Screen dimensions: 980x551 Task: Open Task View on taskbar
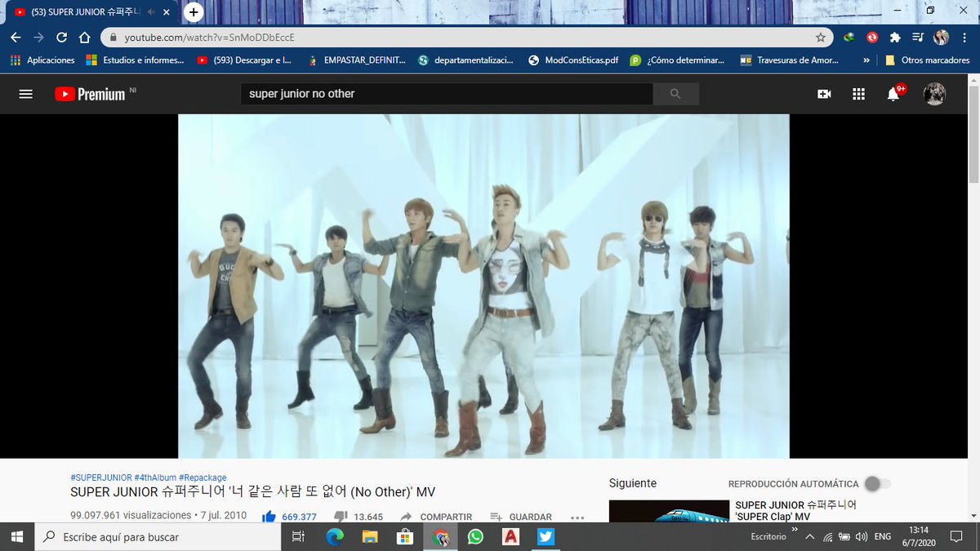tap(298, 537)
